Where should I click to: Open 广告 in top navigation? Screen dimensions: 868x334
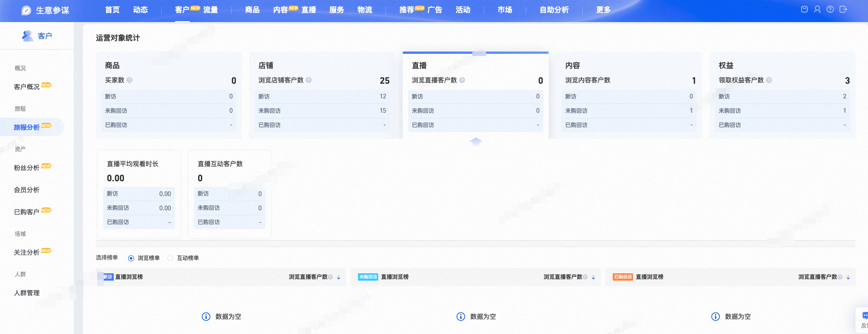(x=435, y=10)
